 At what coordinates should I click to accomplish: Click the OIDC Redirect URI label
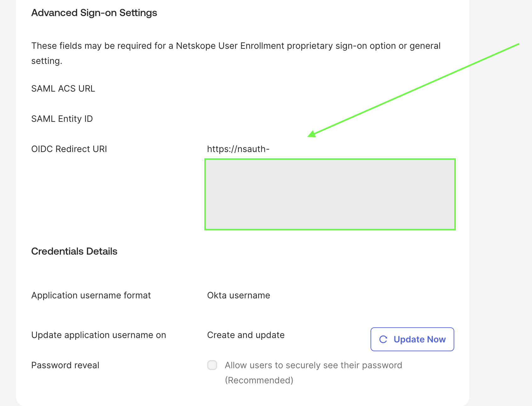pos(69,149)
